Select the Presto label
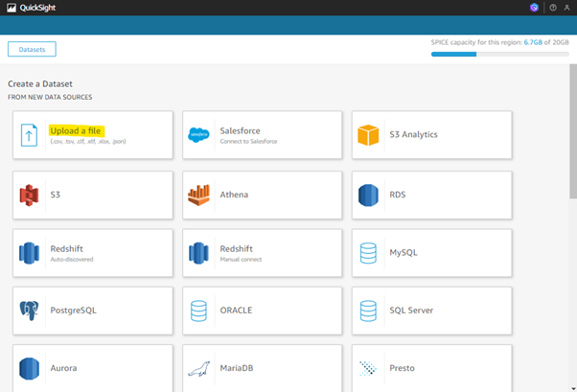 coord(402,368)
